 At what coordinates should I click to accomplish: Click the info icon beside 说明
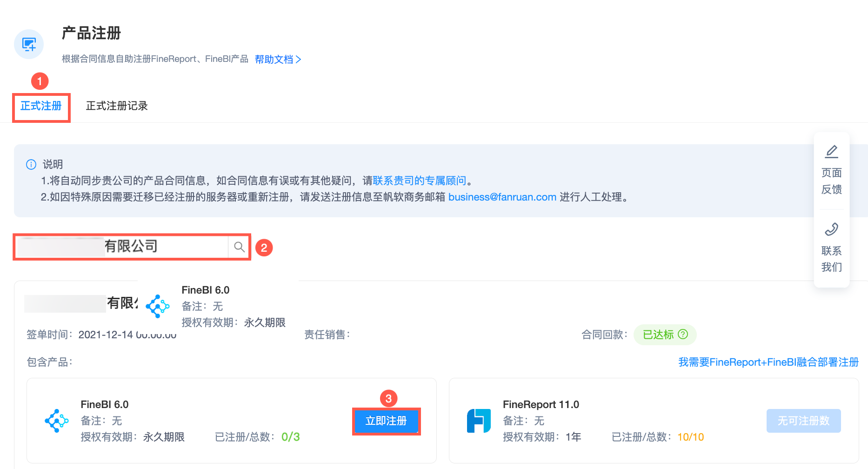click(x=31, y=164)
